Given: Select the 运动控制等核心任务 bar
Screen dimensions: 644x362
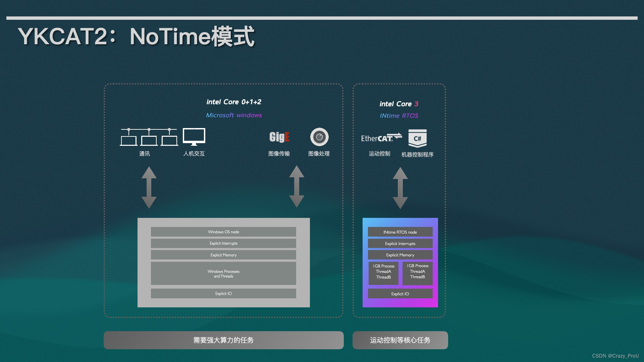Looking at the screenshot, I should click(x=400, y=340).
